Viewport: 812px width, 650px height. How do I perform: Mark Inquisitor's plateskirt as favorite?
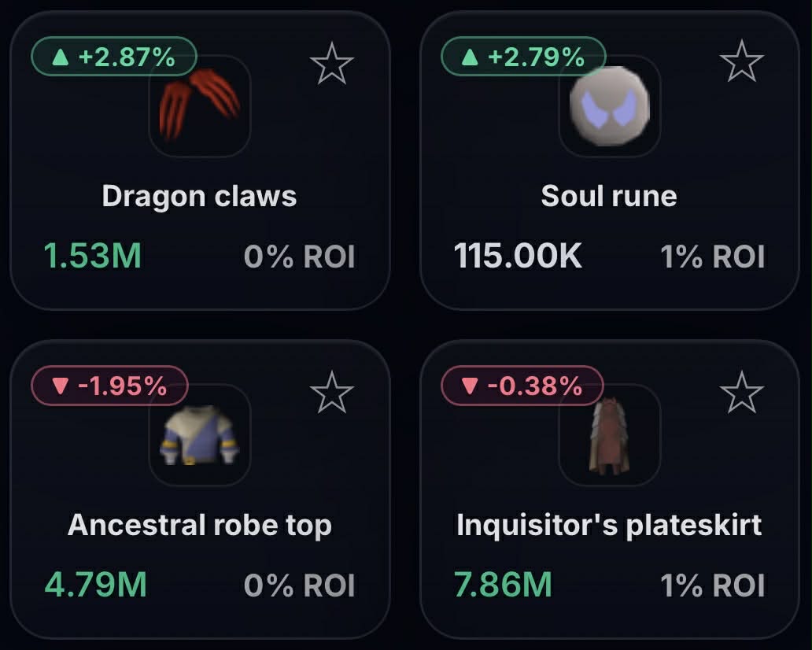point(742,393)
